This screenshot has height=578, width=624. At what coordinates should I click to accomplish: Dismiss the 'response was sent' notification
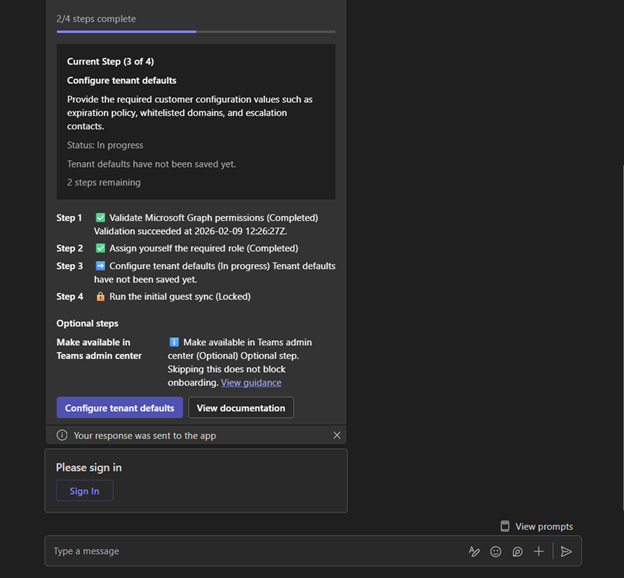click(337, 435)
